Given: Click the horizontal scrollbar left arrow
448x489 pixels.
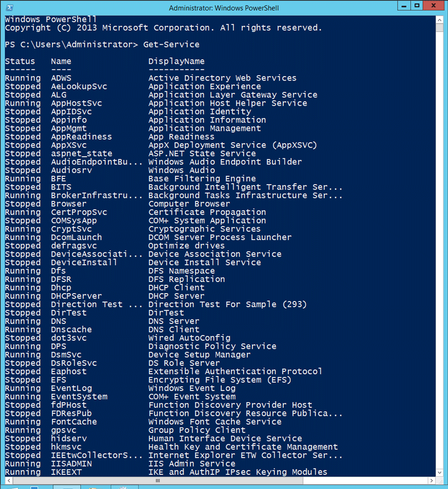Looking at the screenshot, I should pyautogui.click(x=9, y=480).
